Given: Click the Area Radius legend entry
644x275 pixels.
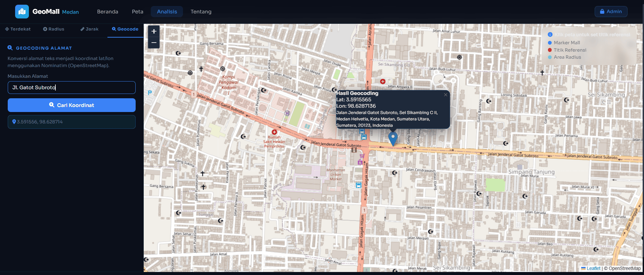Looking at the screenshot, I should (564, 57).
